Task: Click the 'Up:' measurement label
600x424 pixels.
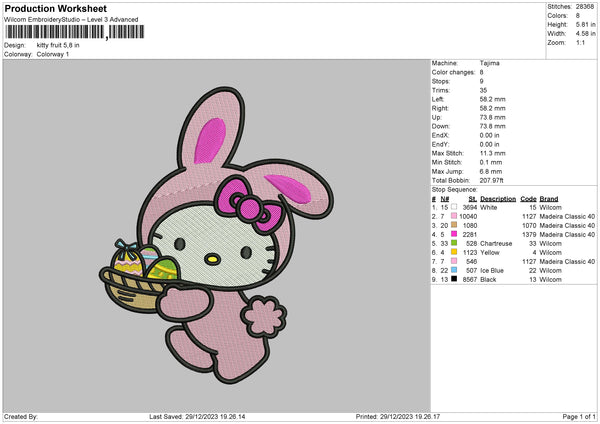Action: click(437, 117)
